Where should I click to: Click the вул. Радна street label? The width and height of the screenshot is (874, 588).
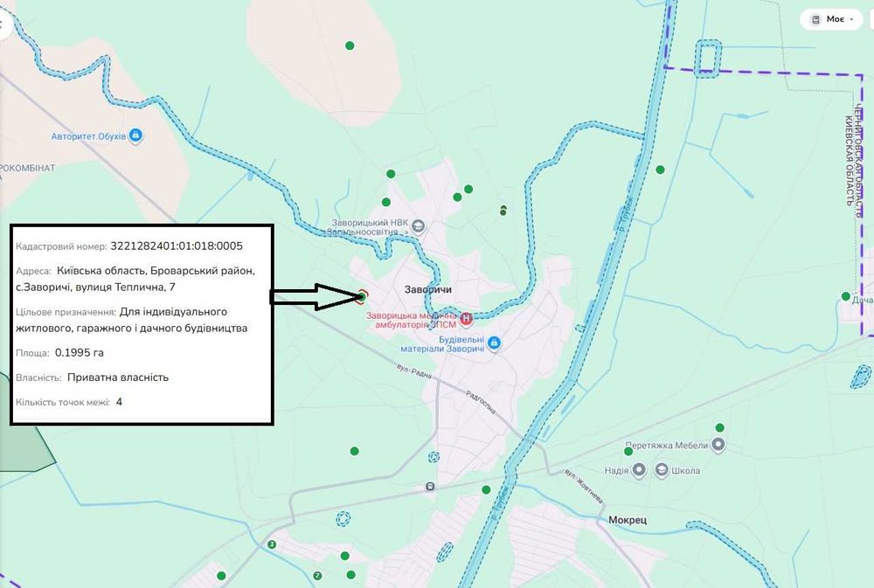pos(414,371)
